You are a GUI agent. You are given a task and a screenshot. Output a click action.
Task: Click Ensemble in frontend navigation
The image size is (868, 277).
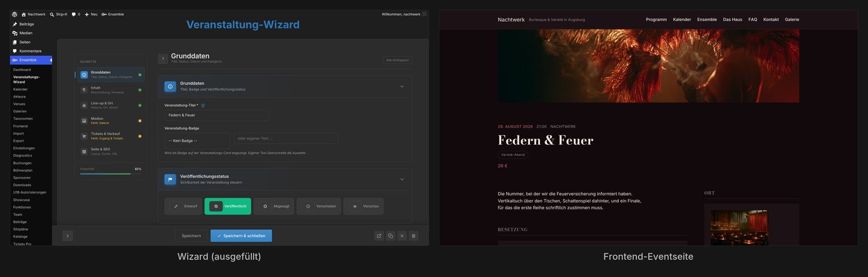tap(707, 20)
